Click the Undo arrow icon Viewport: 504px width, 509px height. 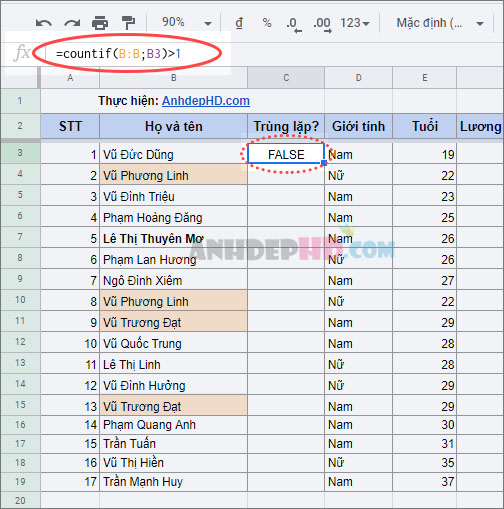click(44, 23)
